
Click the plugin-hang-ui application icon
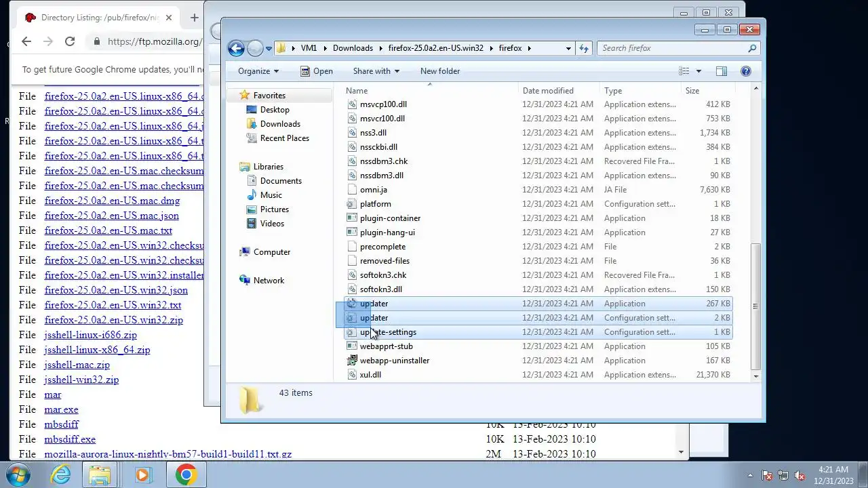(351, 232)
